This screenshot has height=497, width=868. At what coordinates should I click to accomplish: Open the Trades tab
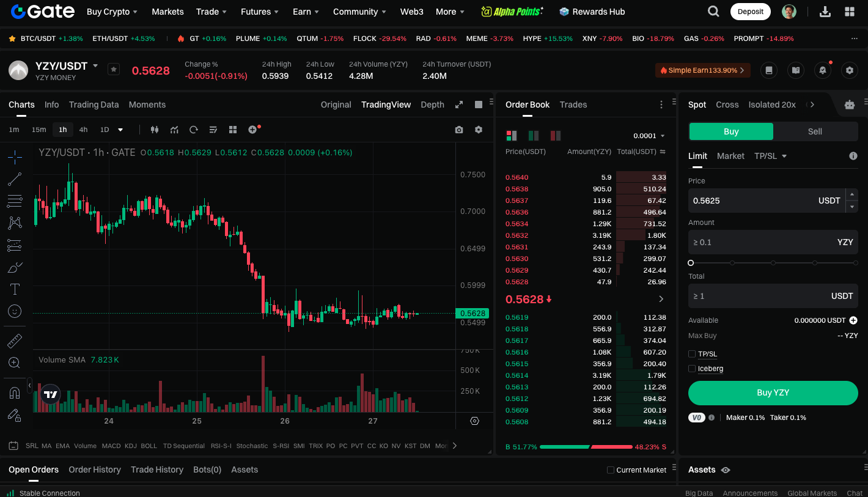(573, 105)
